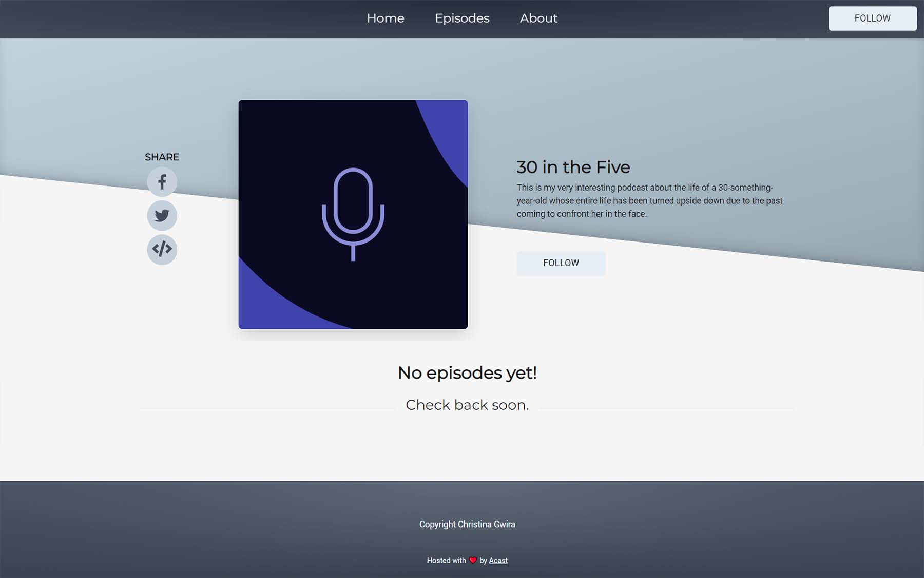Click the </> symbol in the share column

pyautogui.click(x=162, y=250)
